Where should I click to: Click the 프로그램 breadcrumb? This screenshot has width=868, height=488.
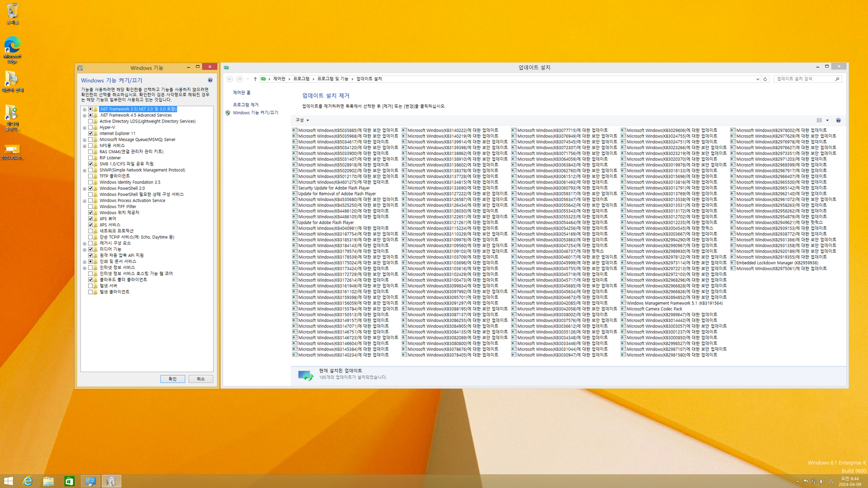click(301, 79)
